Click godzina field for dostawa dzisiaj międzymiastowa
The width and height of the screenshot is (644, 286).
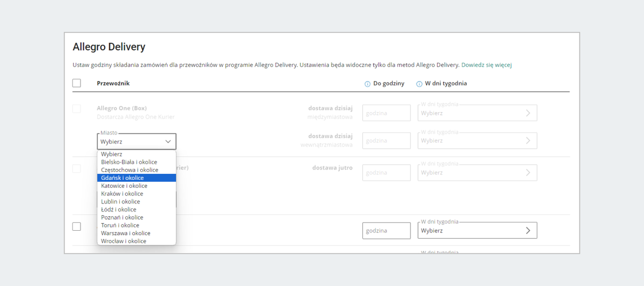pos(386,113)
